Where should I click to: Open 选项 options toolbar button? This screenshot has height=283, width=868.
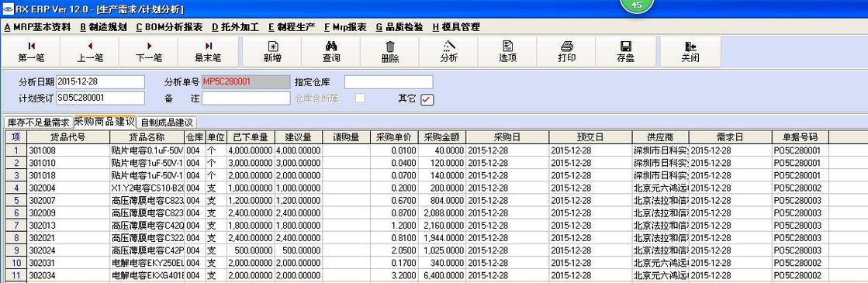[507, 51]
